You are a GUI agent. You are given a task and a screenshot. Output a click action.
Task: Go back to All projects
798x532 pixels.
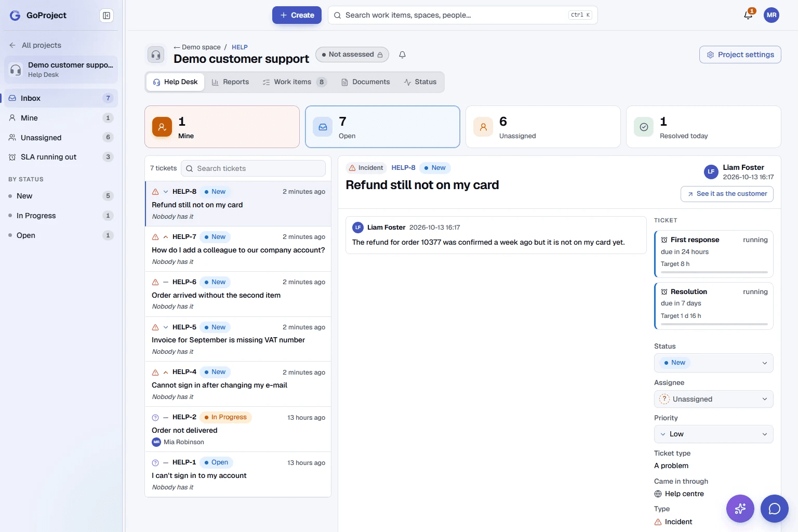click(35, 45)
